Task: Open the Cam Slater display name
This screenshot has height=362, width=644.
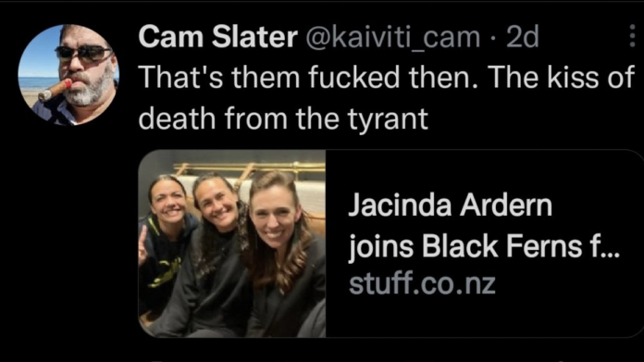Action: pyautogui.click(x=217, y=36)
